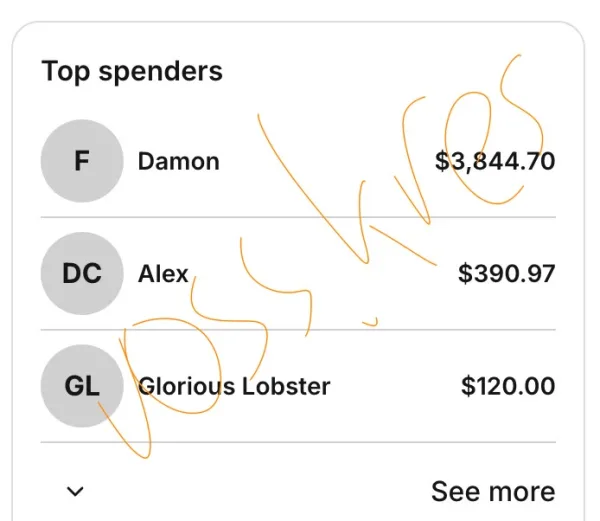Select the Glorious Lobster name
This screenshot has height=521, width=600.
coord(234,386)
